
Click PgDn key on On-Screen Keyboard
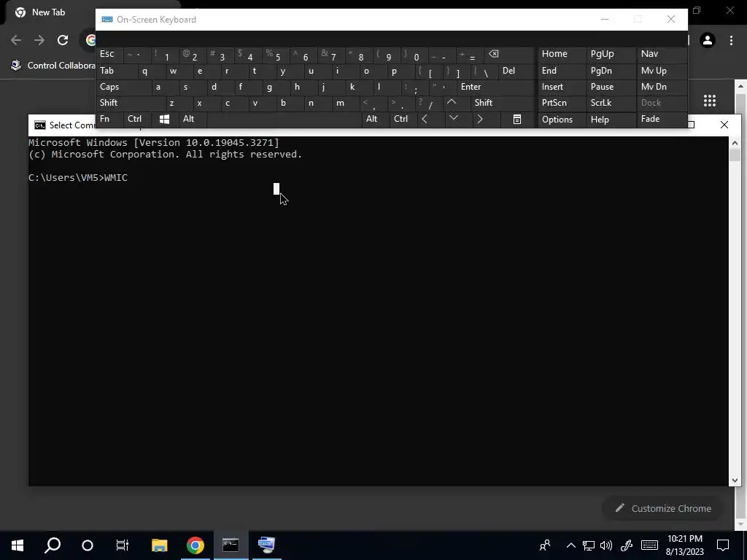[611, 71]
